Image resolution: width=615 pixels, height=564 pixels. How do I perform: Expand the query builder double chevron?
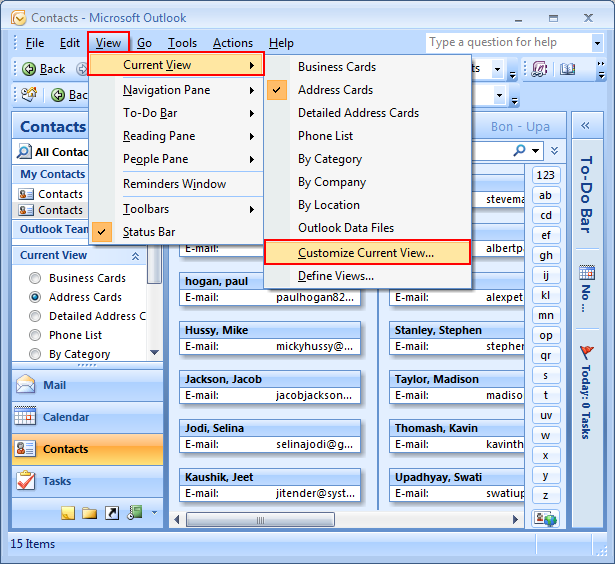554,151
